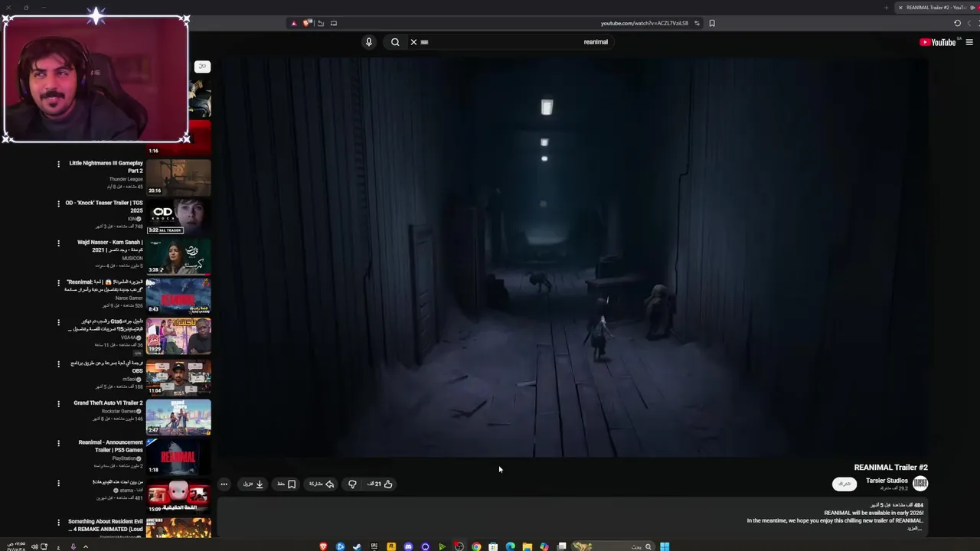Image resolution: width=980 pixels, height=551 pixels.
Task: Click the browser address bar URL
Action: pyautogui.click(x=645, y=23)
